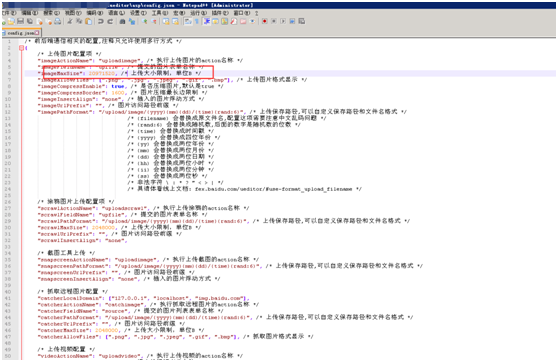The height and width of the screenshot is (362, 558).
Task: Toggle the indent guide icon
Action: point(207,21)
